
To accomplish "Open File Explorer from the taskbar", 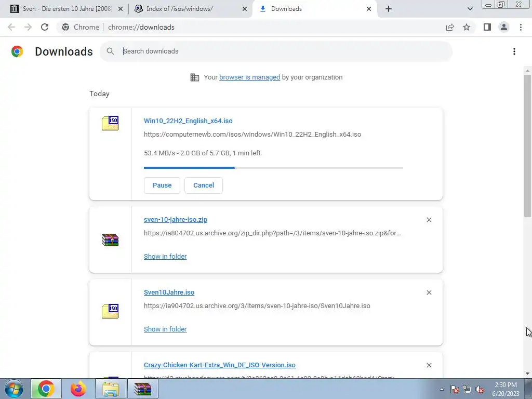I will [111, 389].
